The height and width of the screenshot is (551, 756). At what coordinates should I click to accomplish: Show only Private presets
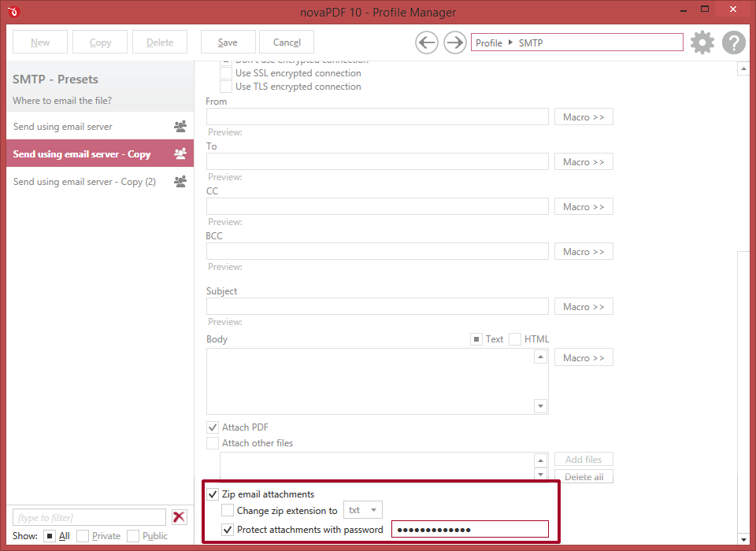[x=83, y=536]
